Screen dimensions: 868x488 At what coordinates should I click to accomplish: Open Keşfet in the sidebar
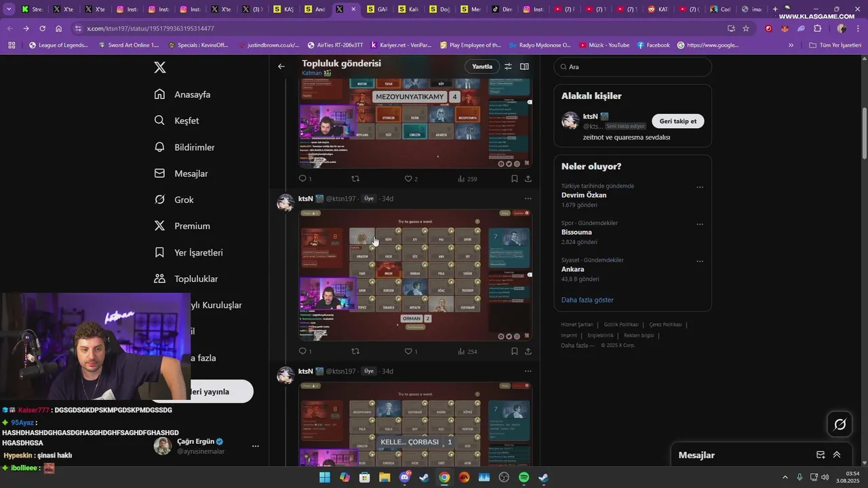(176, 121)
